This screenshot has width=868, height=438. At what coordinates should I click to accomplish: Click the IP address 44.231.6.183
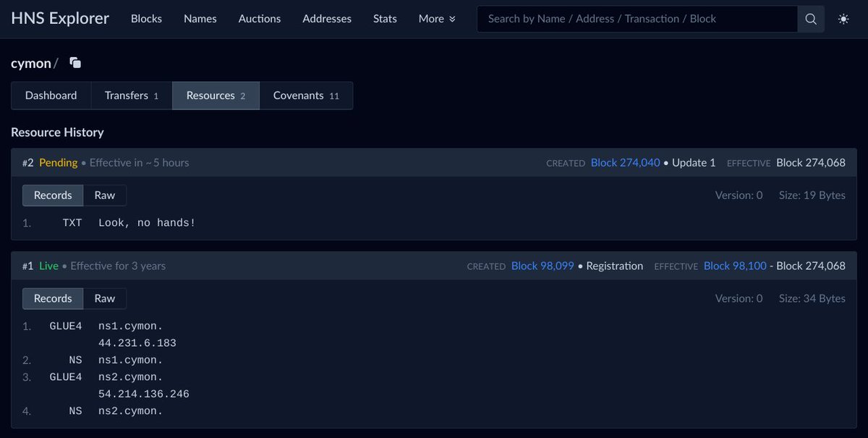[137, 343]
